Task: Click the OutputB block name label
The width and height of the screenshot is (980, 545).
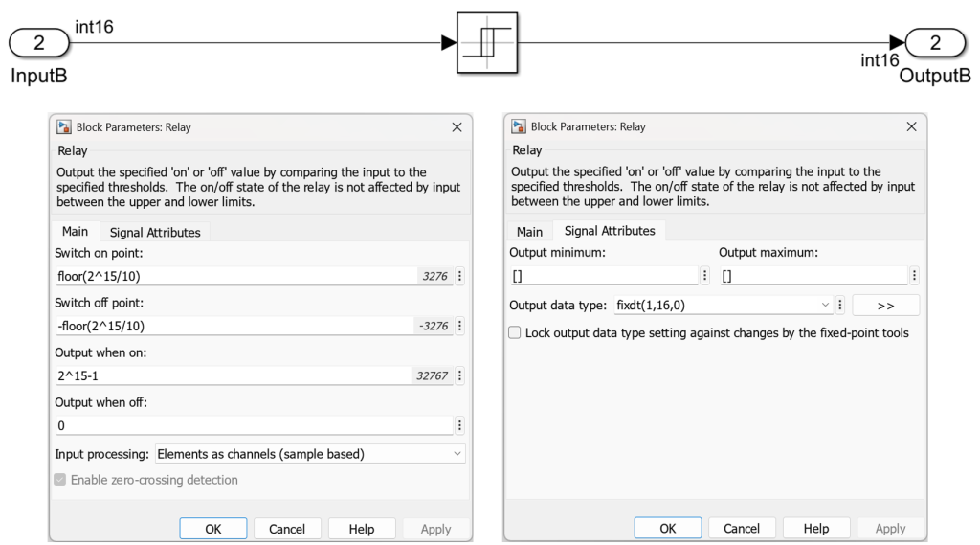Action: pyautogui.click(x=935, y=76)
